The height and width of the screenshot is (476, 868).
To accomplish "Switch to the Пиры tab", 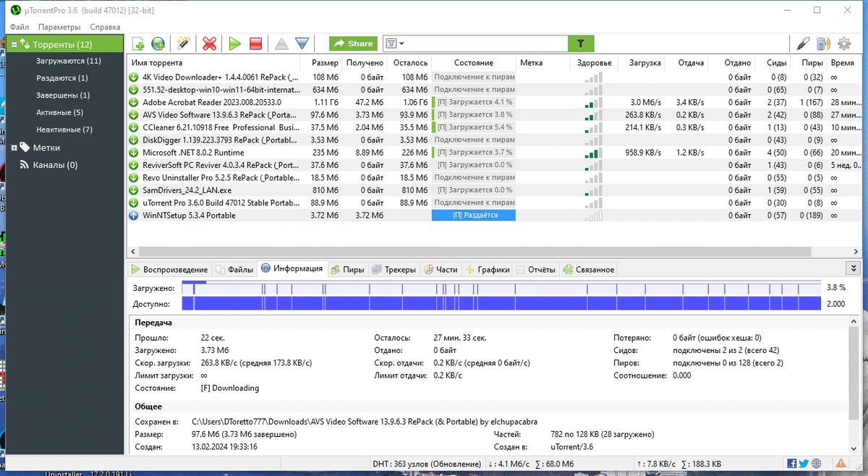I will [x=347, y=270].
